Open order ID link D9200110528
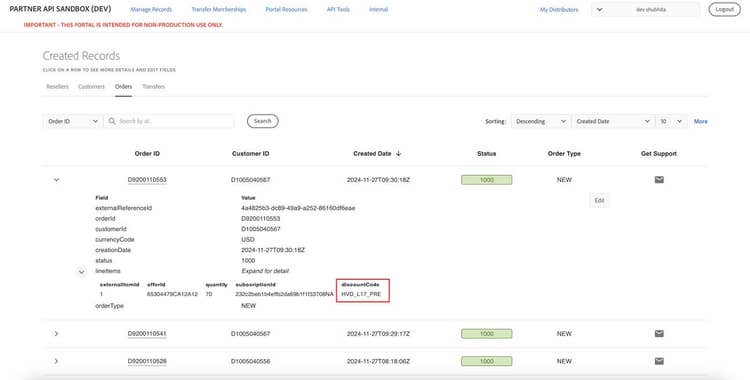The height and width of the screenshot is (380, 750). point(147,361)
